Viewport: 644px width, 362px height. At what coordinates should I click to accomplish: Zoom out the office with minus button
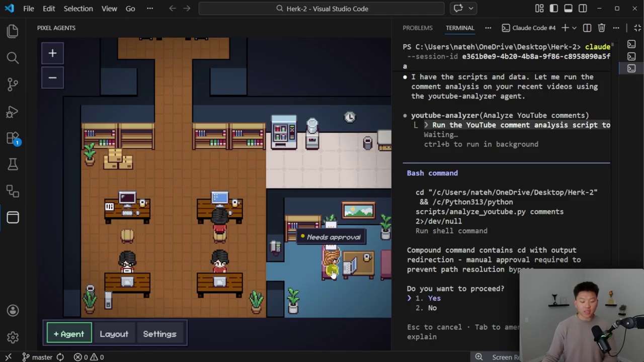pos(52,77)
